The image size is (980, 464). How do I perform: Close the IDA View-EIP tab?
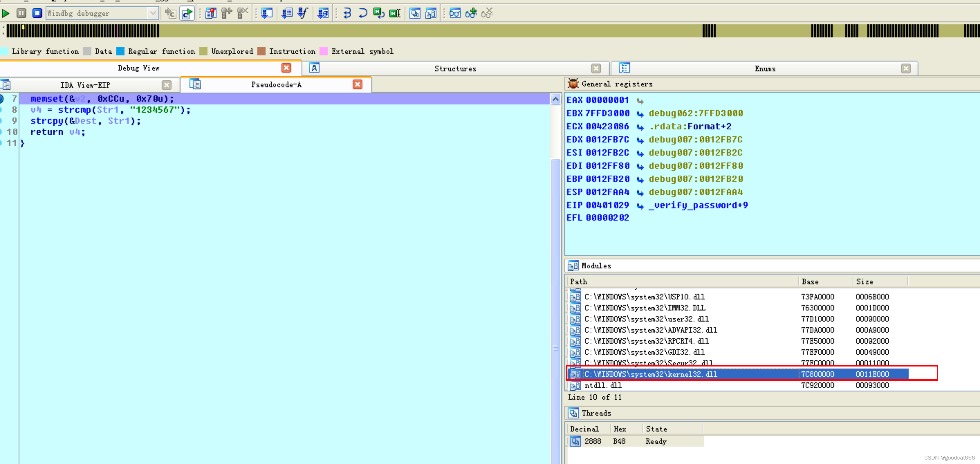(x=167, y=85)
